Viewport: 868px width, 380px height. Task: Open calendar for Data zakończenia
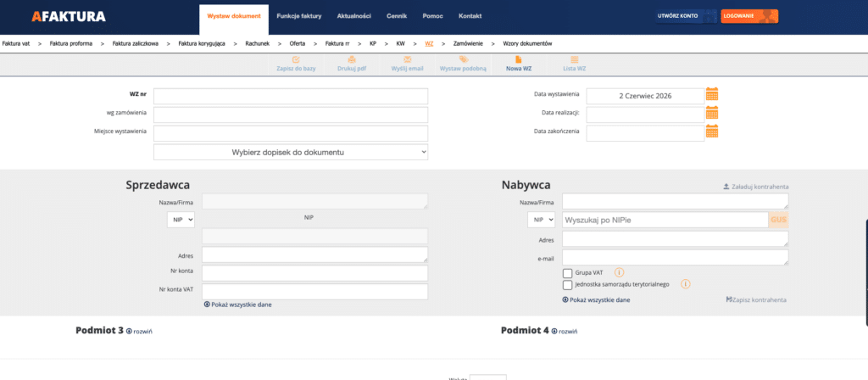click(712, 131)
